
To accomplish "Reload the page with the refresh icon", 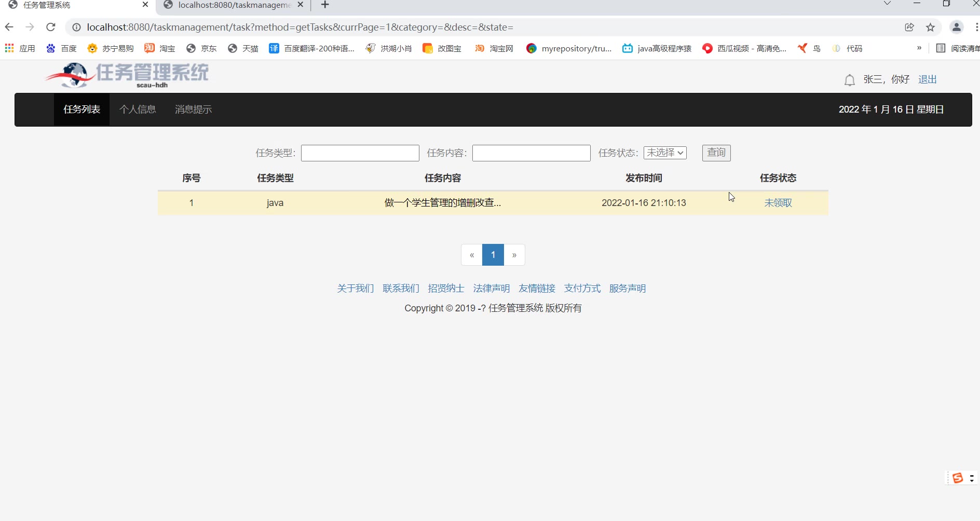I will click(50, 27).
